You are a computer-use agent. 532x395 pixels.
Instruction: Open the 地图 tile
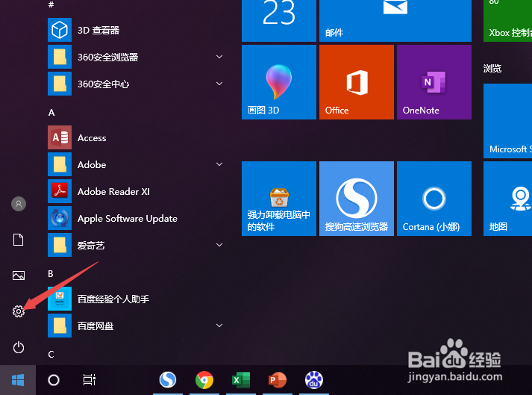pyautogui.click(x=507, y=199)
